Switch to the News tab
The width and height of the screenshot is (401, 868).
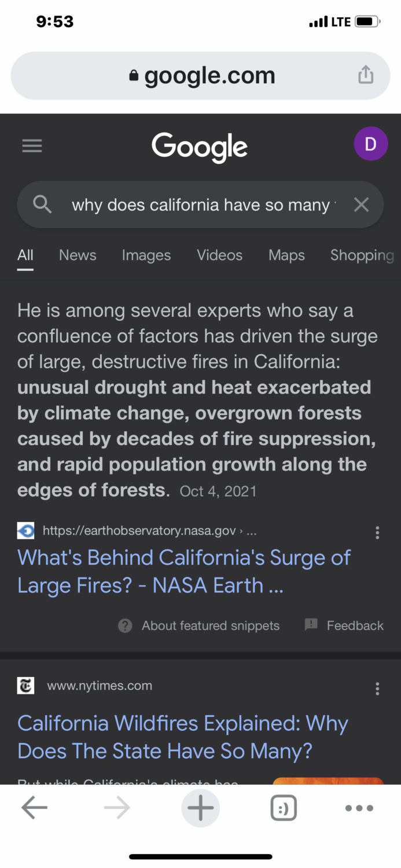pos(78,255)
